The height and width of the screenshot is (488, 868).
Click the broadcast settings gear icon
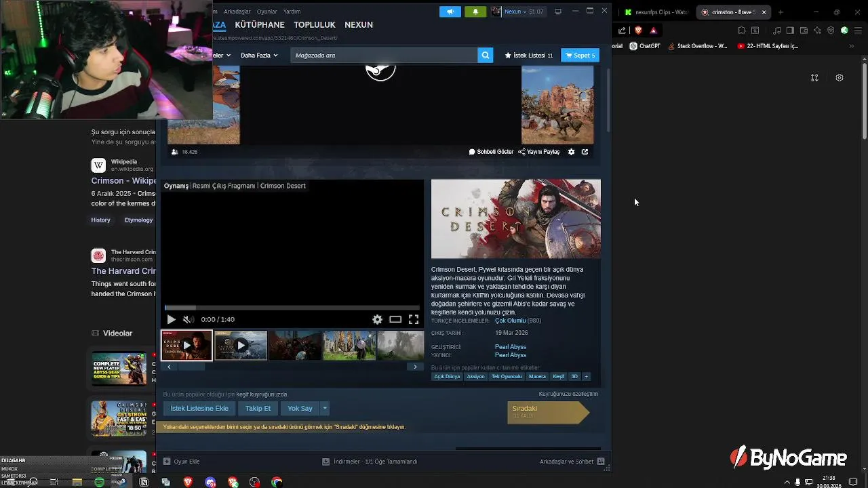(x=571, y=152)
